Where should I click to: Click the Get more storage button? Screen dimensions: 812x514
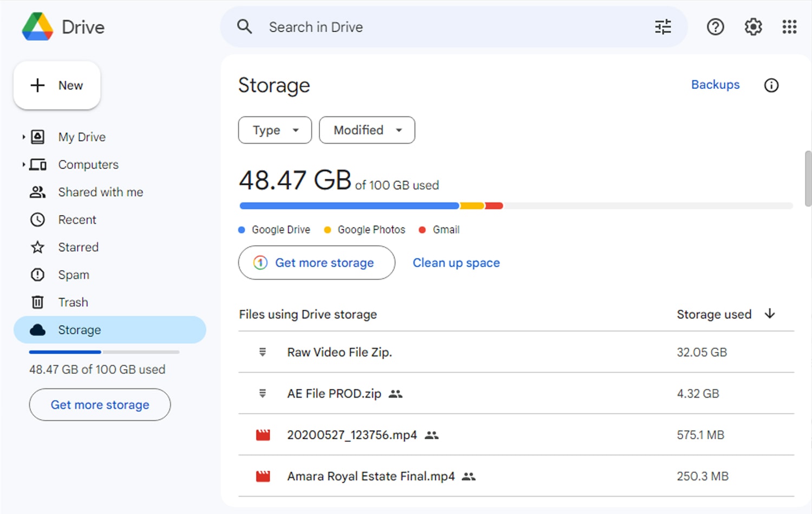(316, 263)
